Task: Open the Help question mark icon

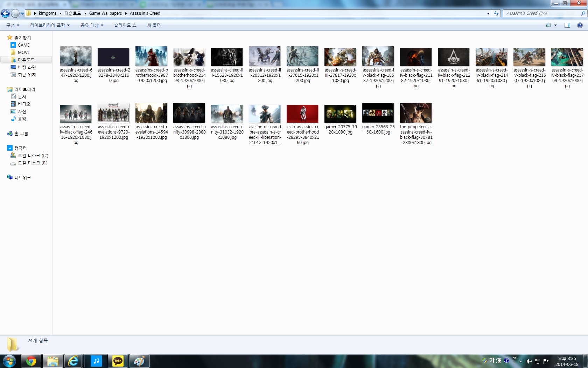Action: point(580,25)
